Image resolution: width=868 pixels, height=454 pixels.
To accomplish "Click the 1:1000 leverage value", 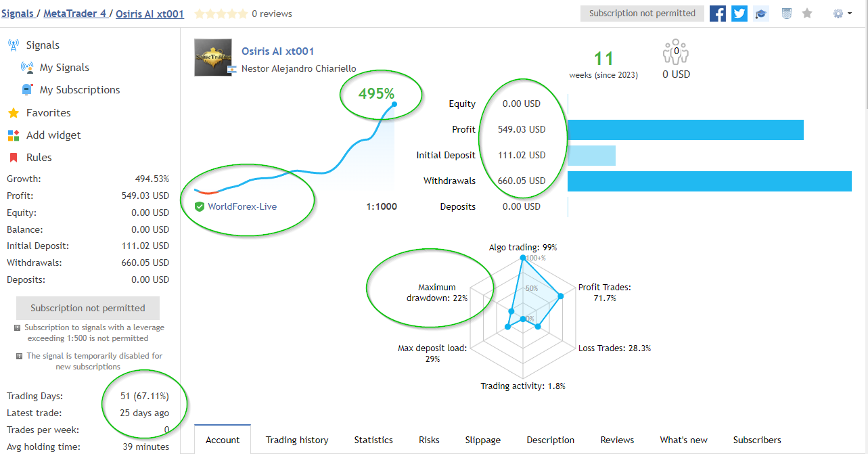I will click(x=382, y=206).
